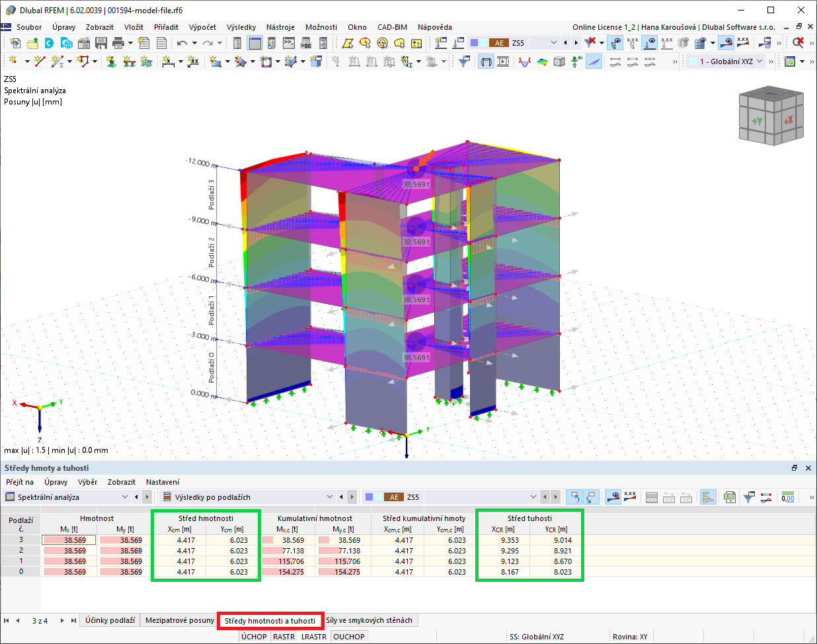Open the table Nastavení menu
817x644 pixels.
tap(163, 482)
